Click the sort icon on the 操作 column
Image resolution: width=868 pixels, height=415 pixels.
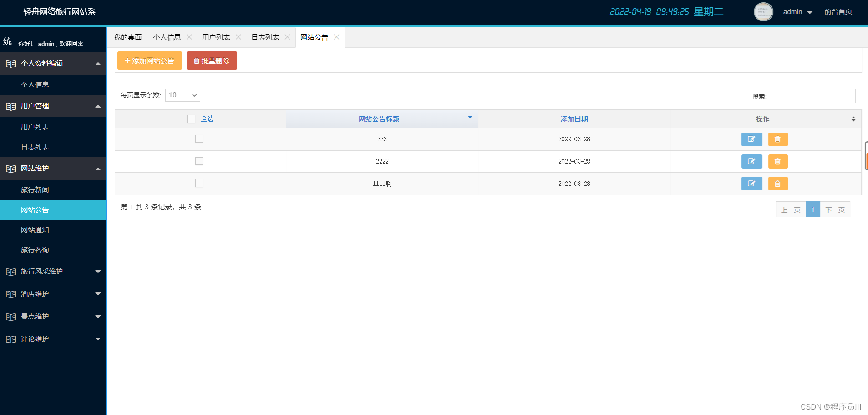coord(853,118)
